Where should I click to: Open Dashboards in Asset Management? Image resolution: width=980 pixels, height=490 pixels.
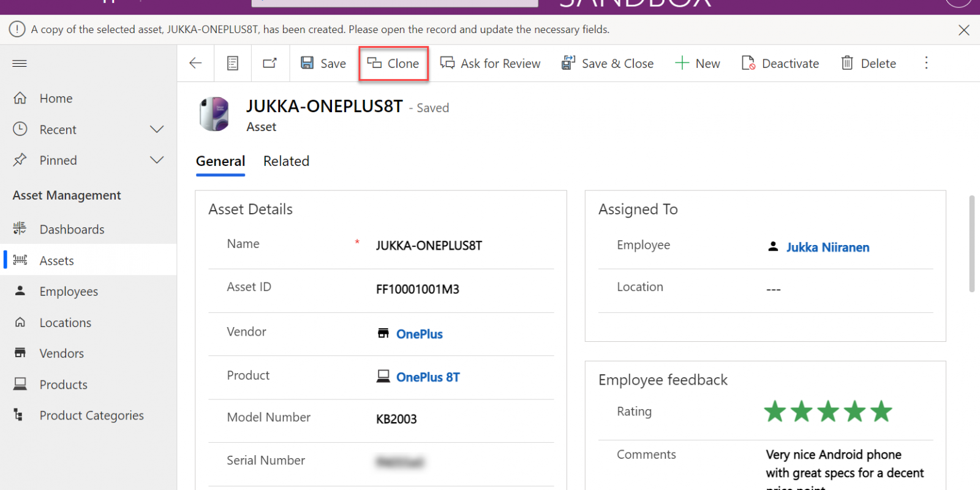click(88, 229)
